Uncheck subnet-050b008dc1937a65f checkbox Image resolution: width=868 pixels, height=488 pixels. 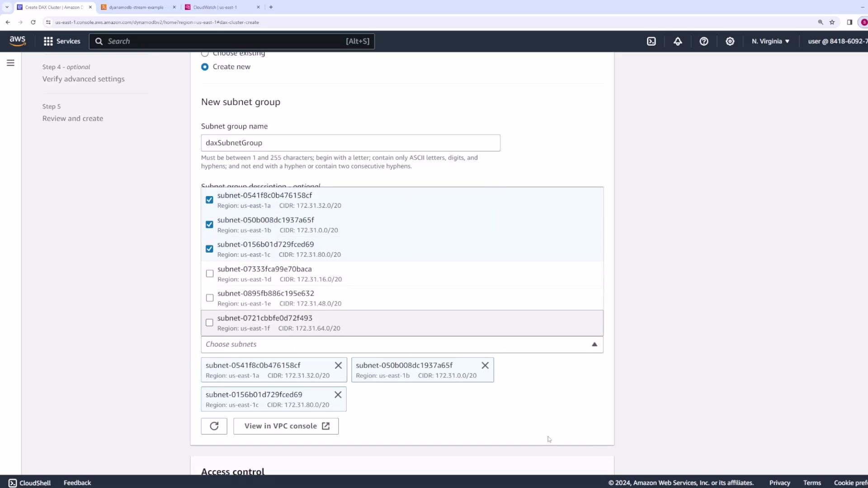pos(209,225)
